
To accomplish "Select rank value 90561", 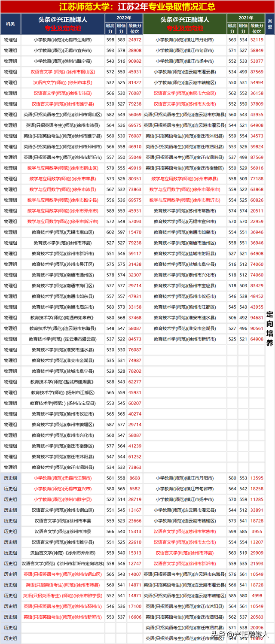I will coord(257,328).
